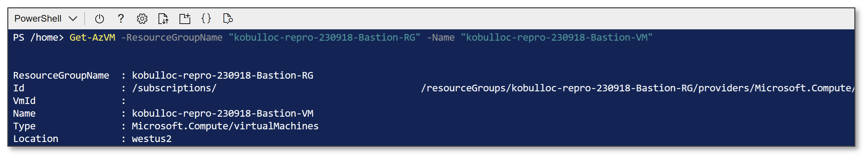Click the dropdown chevron next to PowerShell
The height and width of the screenshot is (161, 868).
(x=73, y=19)
